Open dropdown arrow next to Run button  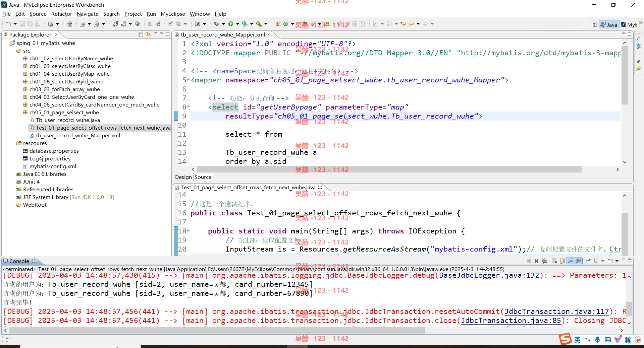pyautogui.click(x=237, y=24)
